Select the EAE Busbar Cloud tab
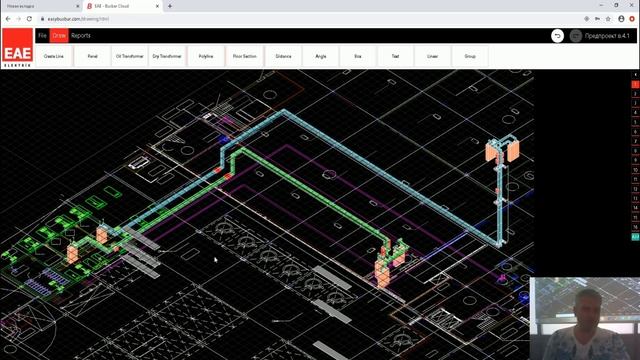The height and width of the screenshot is (360, 640). click(122, 6)
